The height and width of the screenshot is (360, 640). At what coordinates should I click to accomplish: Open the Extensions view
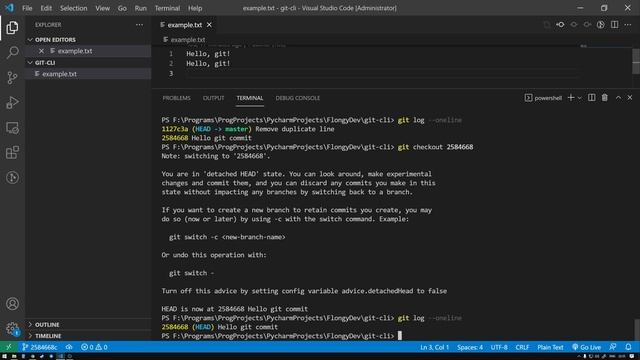click(12, 153)
